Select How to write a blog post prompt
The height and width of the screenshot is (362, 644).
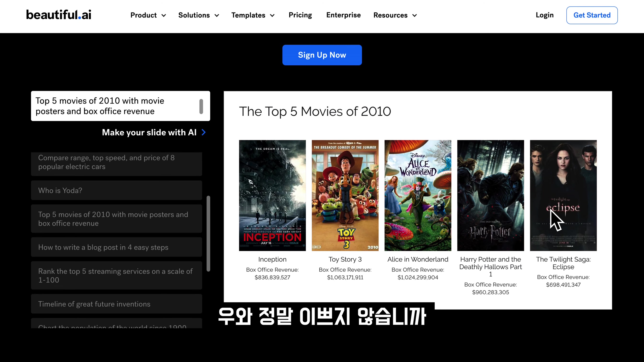pos(116,247)
